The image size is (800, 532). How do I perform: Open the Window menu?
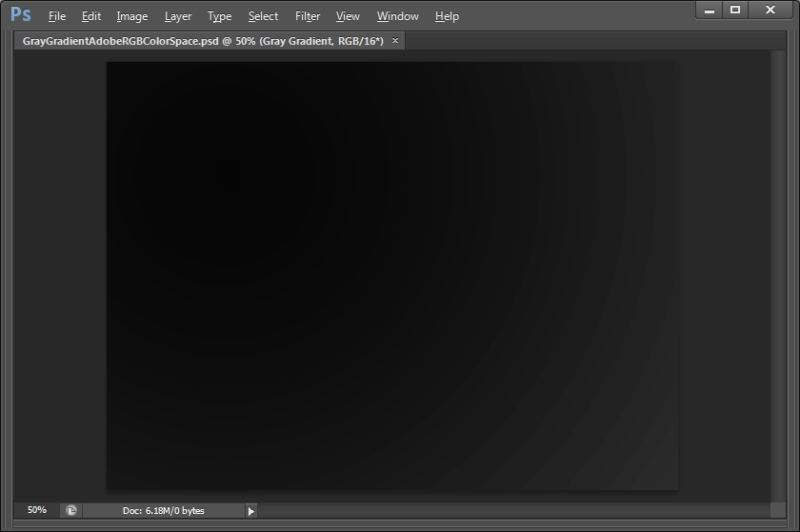tap(398, 16)
